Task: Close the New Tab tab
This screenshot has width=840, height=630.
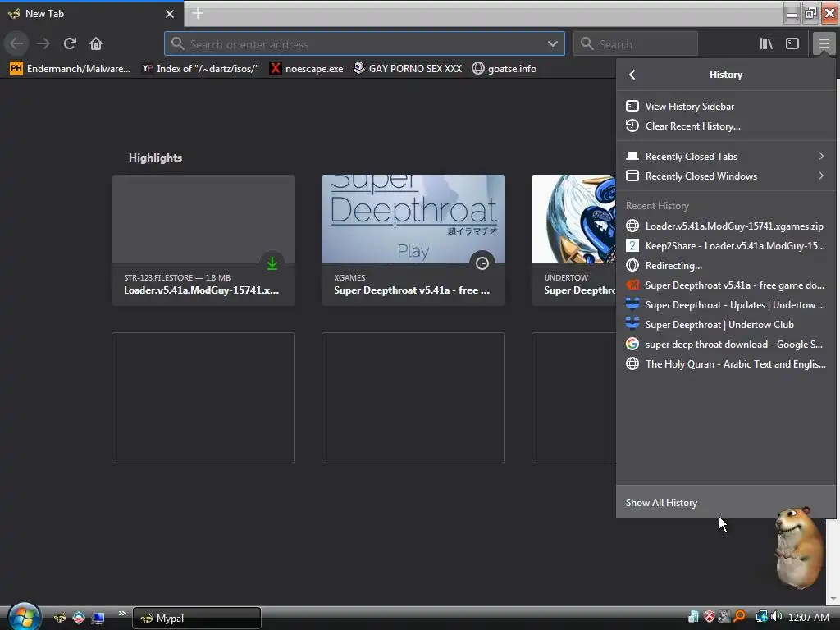Action: tap(170, 14)
